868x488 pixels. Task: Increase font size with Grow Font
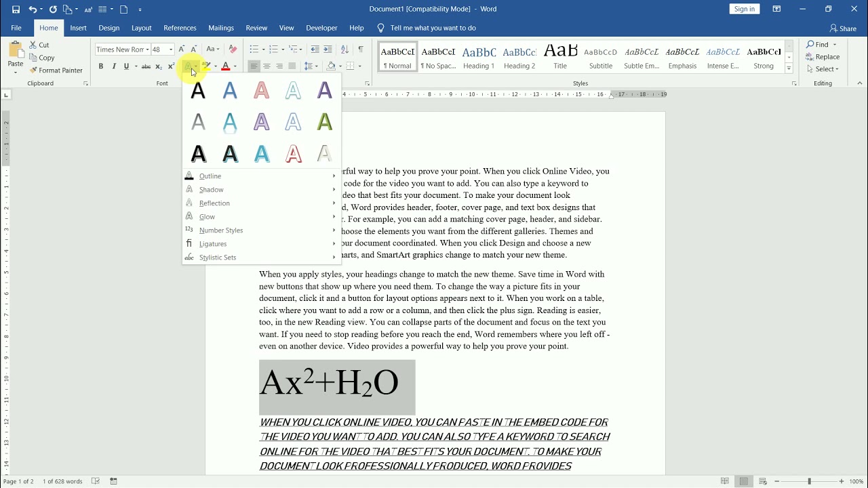click(182, 49)
